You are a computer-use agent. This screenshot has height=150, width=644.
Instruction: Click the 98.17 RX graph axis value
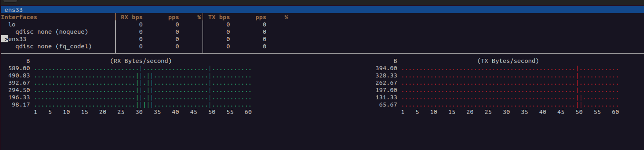pos(21,105)
